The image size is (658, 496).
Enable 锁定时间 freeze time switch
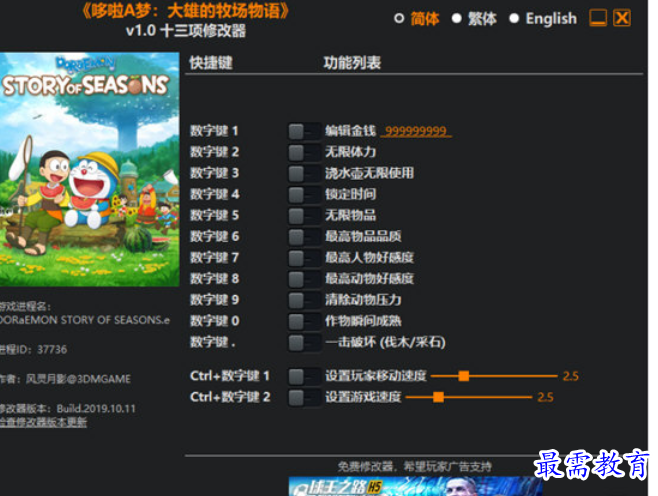pyautogui.click(x=304, y=195)
